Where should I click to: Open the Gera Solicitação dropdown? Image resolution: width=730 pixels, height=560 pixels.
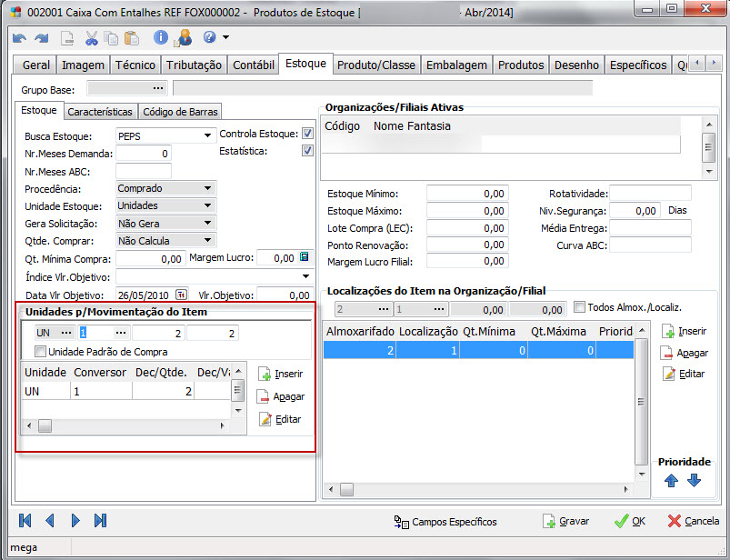point(208,224)
